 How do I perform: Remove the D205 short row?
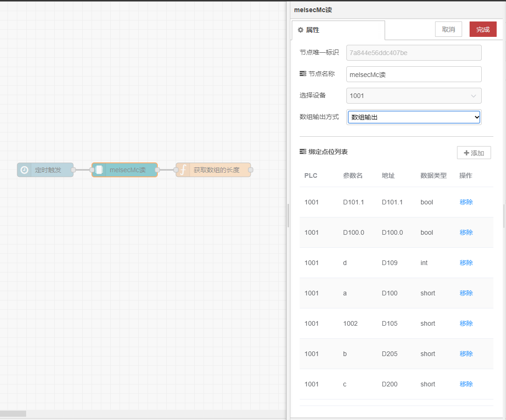(x=466, y=354)
